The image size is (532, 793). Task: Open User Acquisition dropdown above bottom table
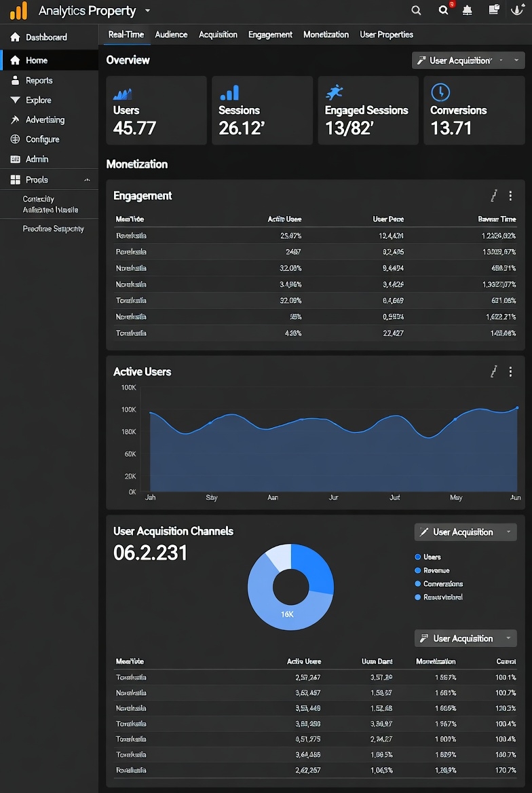465,638
